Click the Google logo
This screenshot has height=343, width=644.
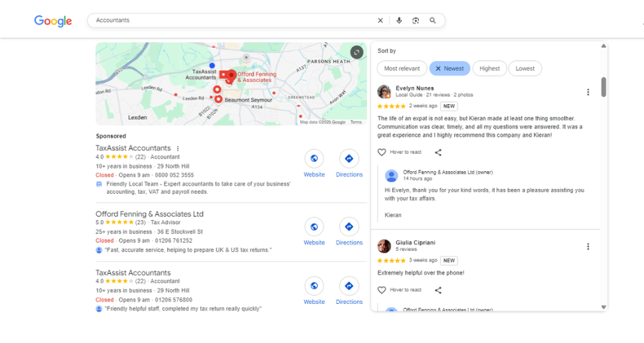point(53,21)
